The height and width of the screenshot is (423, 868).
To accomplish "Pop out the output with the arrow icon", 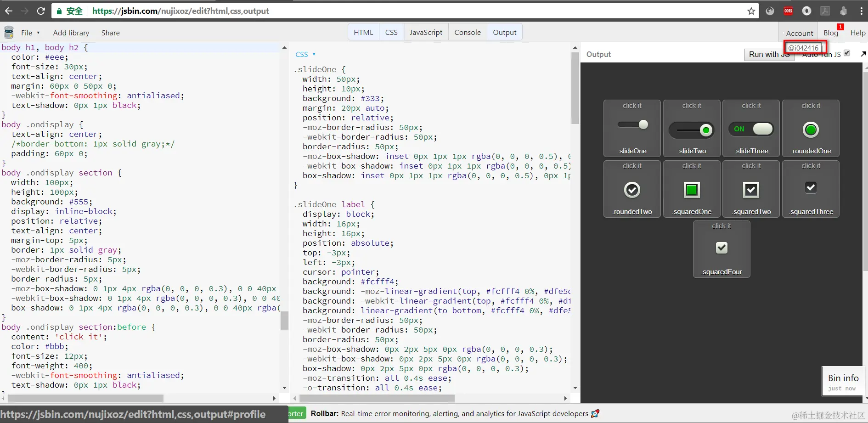I will (x=863, y=54).
